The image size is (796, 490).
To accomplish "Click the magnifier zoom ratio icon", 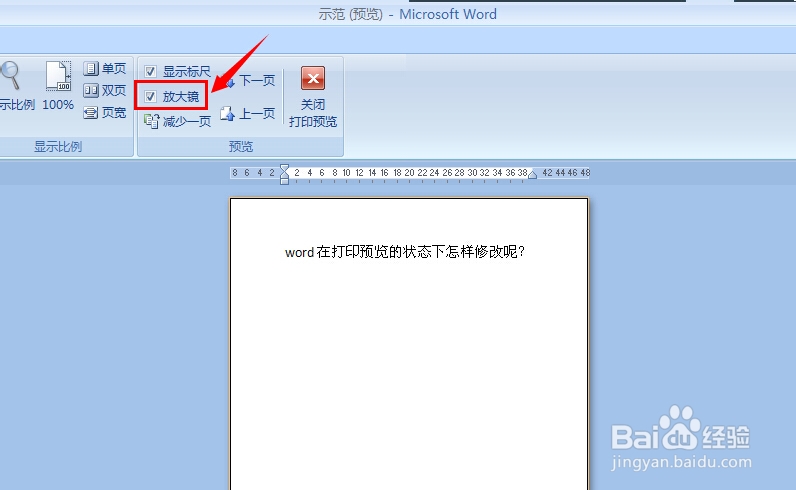I will click(x=11, y=75).
